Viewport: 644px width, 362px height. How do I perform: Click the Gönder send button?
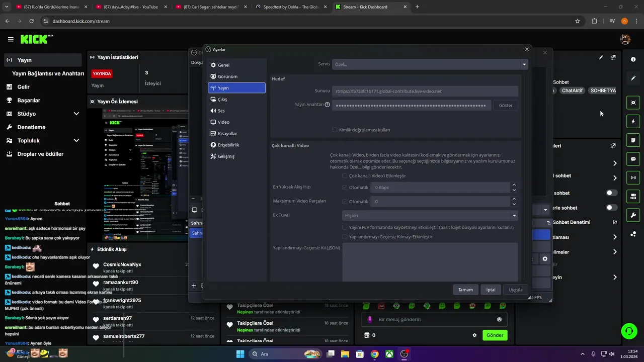point(495,335)
